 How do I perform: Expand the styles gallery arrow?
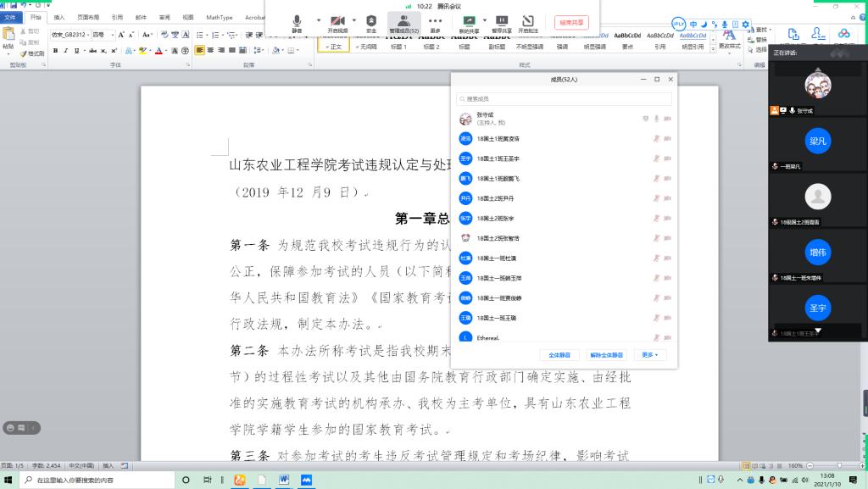tap(713, 49)
